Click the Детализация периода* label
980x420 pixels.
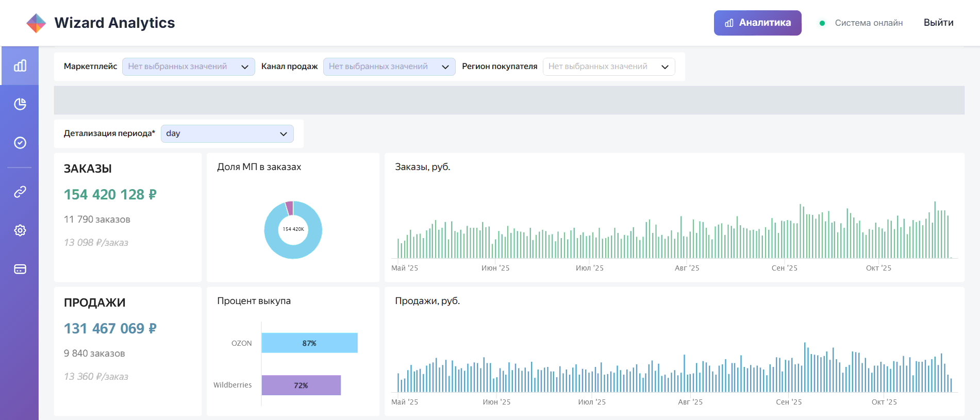click(x=109, y=133)
